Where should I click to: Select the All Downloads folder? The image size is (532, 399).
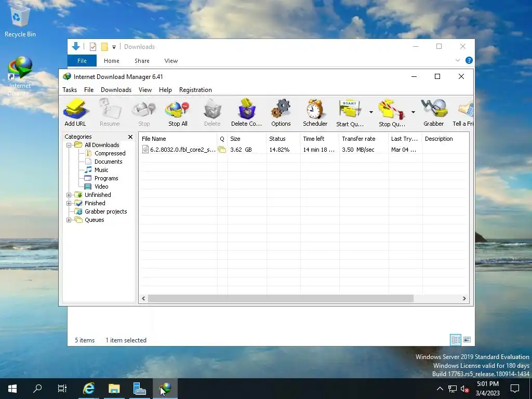[x=102, y=145]
